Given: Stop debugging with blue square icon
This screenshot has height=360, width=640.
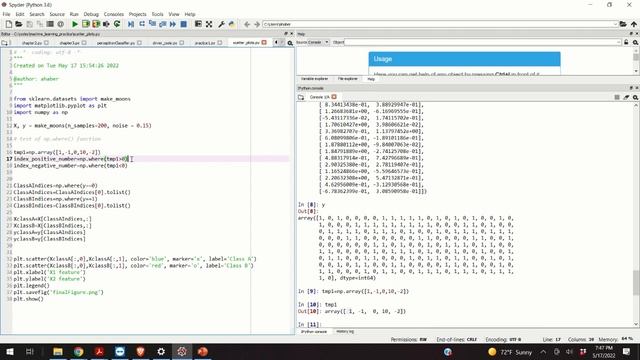Looking at the screenshot, I should pos(184,24).
